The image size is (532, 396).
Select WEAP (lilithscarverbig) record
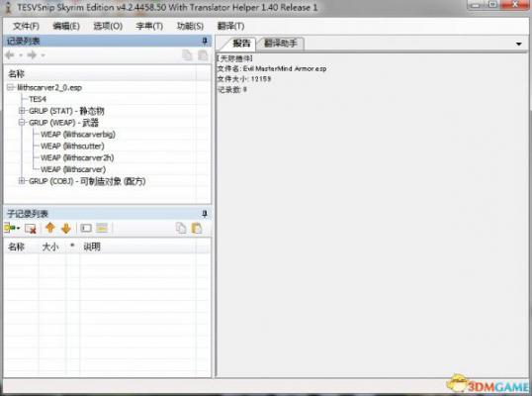click(x=78, y=135)
